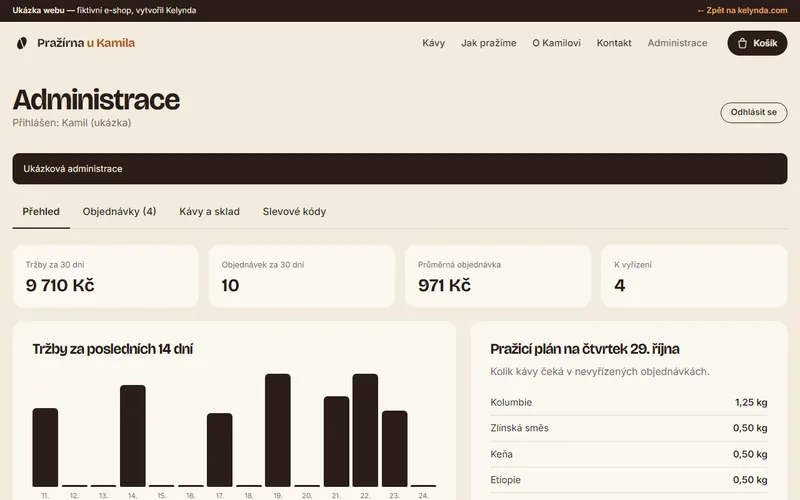800x500 pixels.
Task: Open Kávy in main navigation
Action: click(434, 43)
